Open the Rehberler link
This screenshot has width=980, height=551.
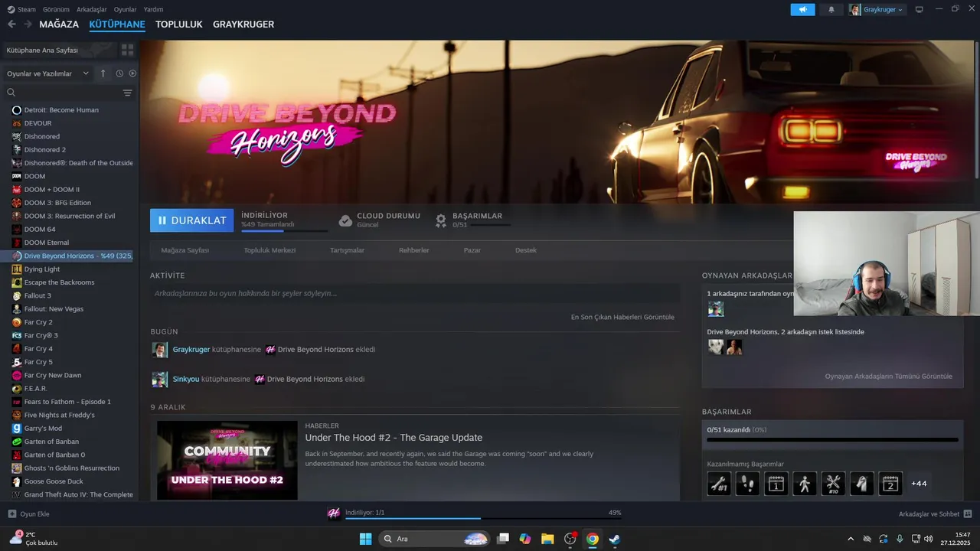coord(414,250)
